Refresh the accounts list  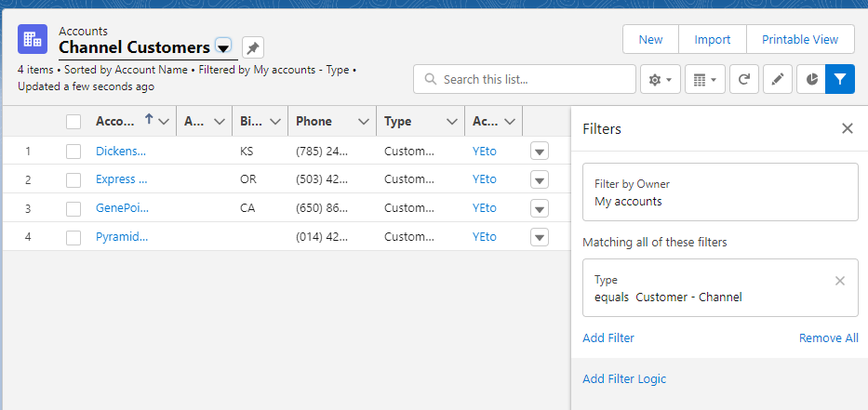click(x=743, y=80)
